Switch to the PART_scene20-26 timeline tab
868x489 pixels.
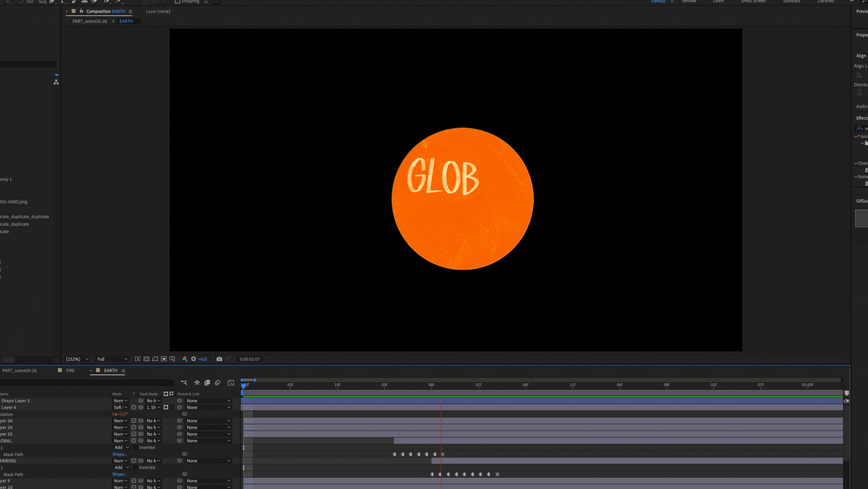coord(19,370)
